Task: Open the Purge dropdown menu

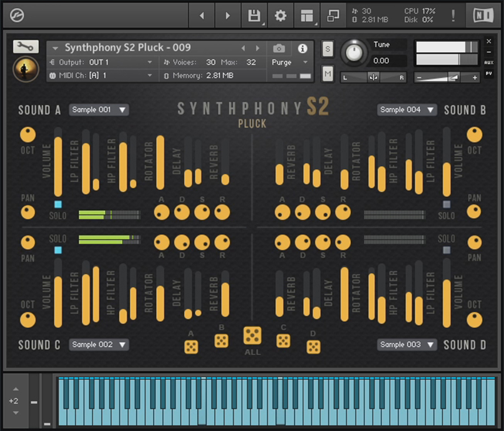Action: [x=290, y=62]
